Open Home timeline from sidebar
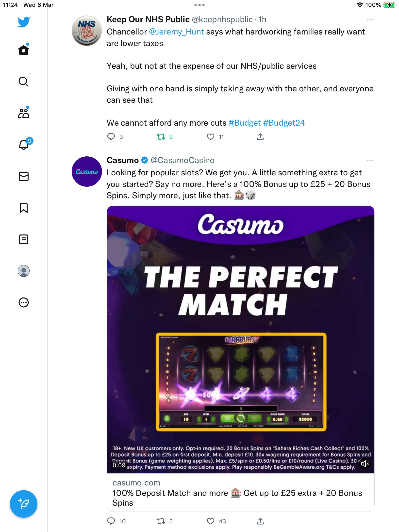Screen dimensions: 399x532 pyautogui.click(x=24, y=50)
